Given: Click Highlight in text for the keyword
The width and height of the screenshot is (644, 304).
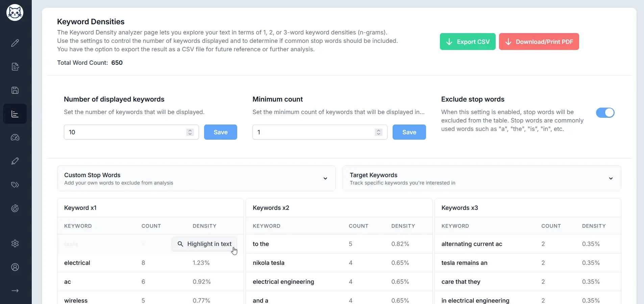Looking at the screenshot, I should (204, 244).
